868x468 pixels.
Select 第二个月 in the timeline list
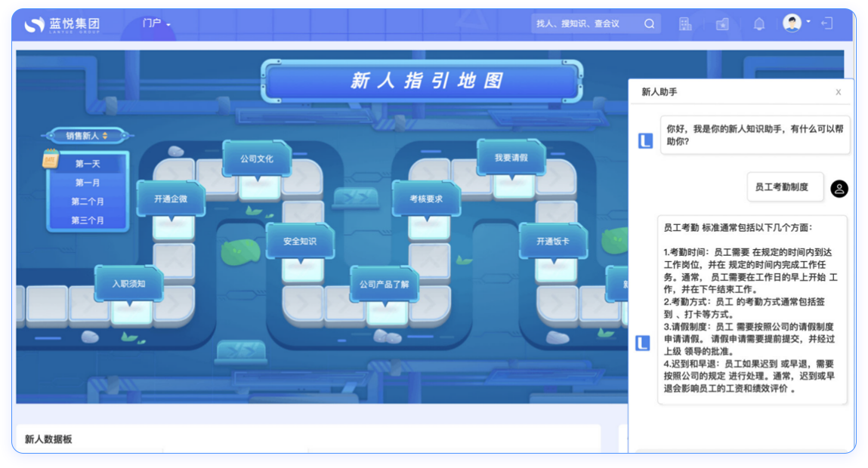pos(88,202)
